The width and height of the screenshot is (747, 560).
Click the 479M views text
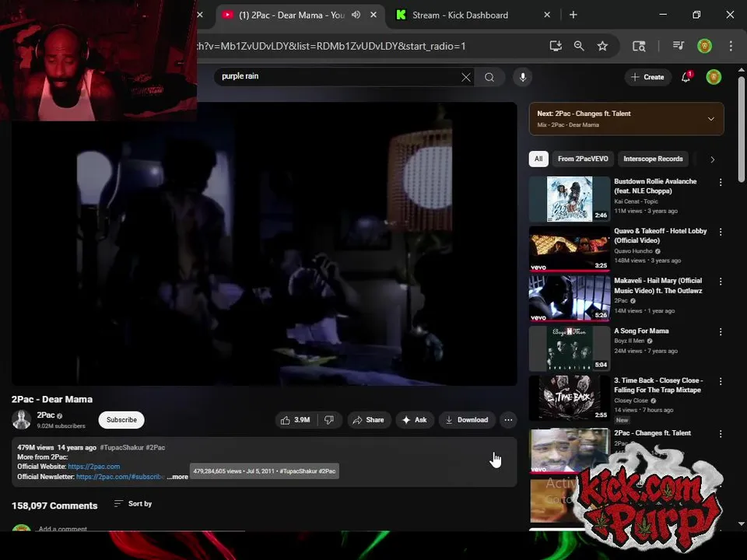35,448
